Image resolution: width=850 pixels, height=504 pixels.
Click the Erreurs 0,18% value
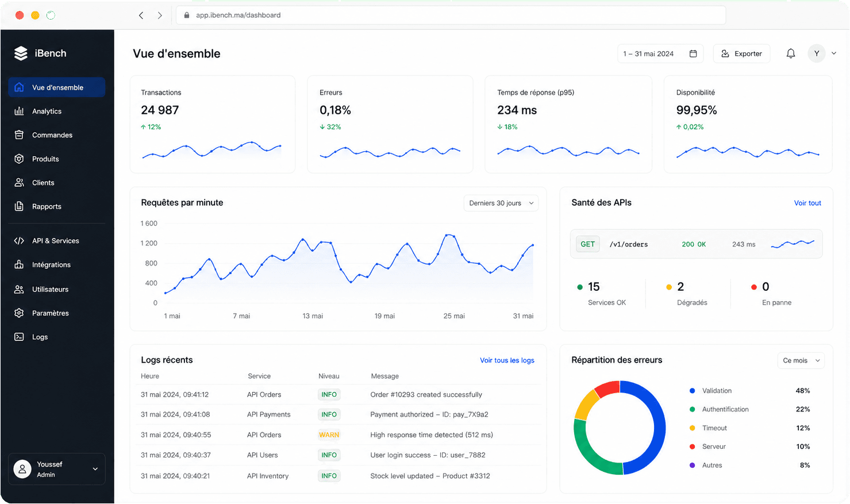335,110
